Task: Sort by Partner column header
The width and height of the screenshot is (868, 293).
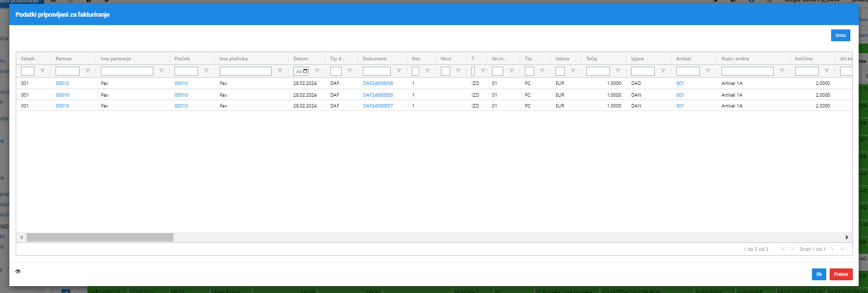Action: tap(64, 59)
